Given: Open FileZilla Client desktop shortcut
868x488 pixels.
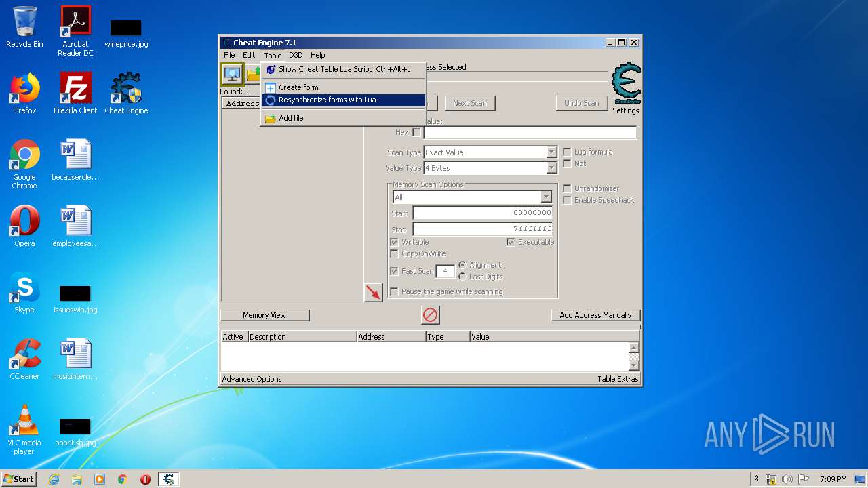Looking at the screenshot, I should 75,94.
